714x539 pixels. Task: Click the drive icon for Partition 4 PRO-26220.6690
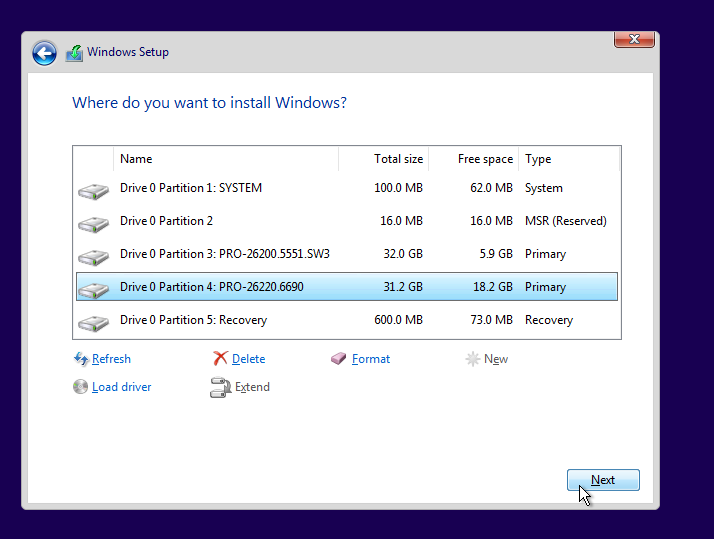tap(93, 290)
